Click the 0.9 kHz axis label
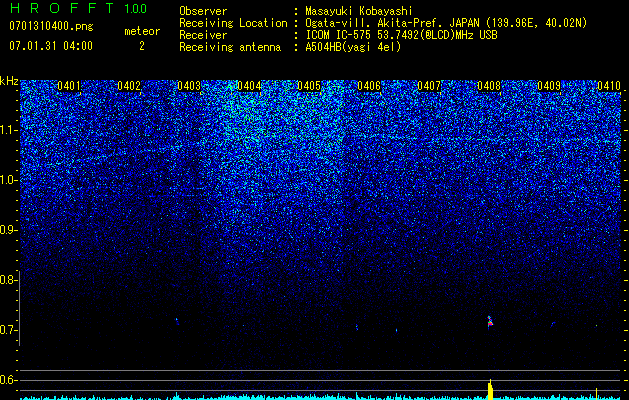The image size is (629, 400). [x=9, y=230]
